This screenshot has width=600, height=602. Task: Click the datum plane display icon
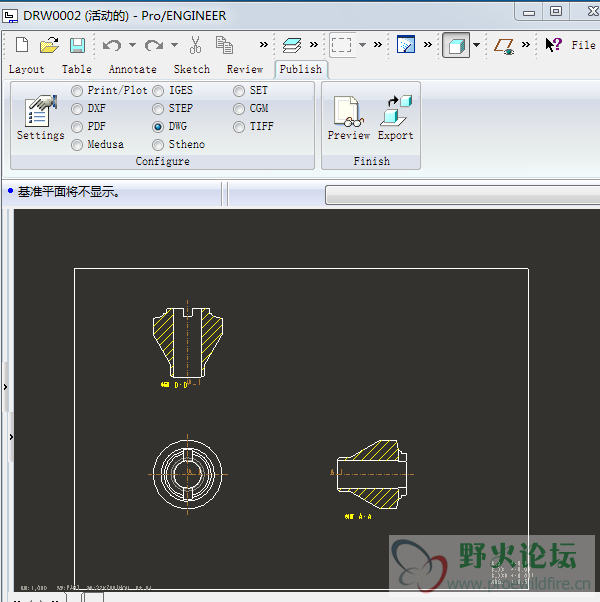pyautogui.click(x=504, y=46)
